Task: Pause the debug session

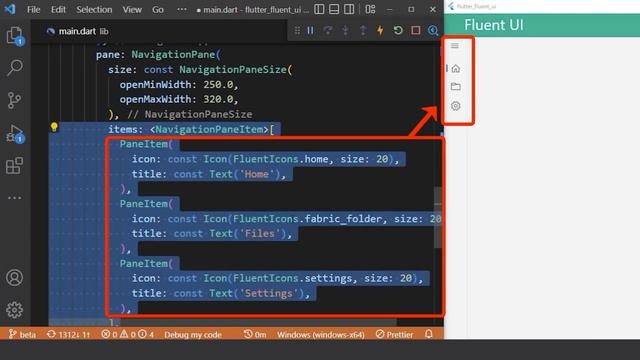Action: click(310, 31)
